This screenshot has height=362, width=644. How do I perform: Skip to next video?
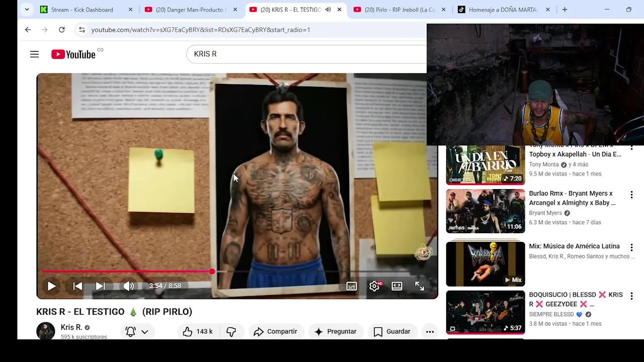tap(100, 286)
